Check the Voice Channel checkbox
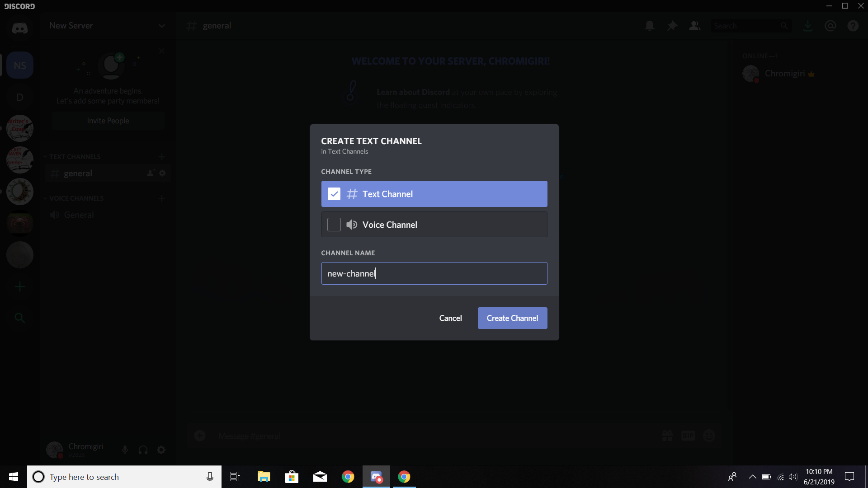Viewport: 868px width, 488px height. coord(334,224)
